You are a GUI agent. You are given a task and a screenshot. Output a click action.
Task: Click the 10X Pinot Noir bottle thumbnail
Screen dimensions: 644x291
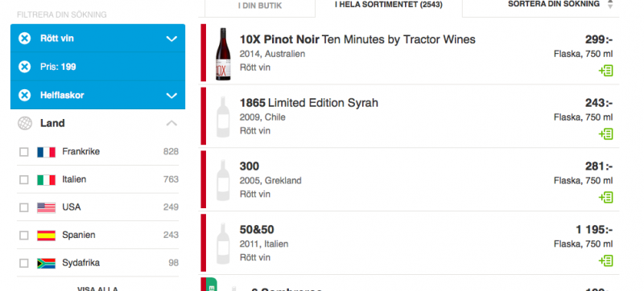tap(223, 54)
